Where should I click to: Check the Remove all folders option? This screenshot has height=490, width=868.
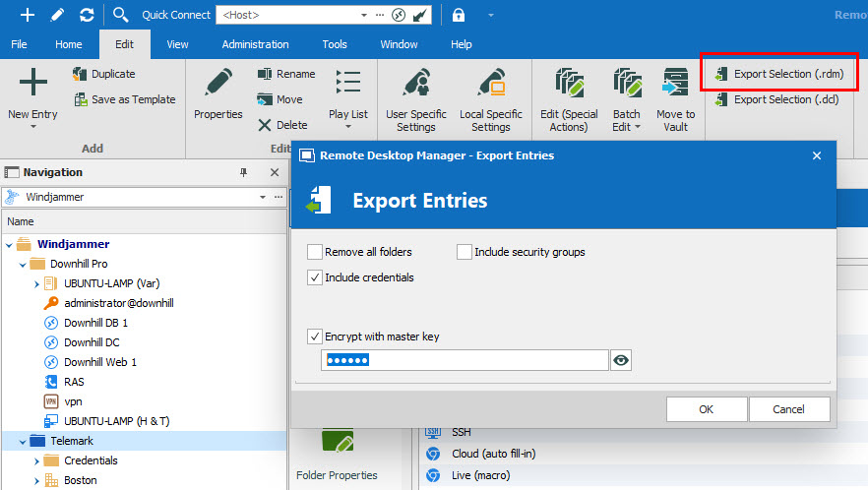tap(315, 252)
